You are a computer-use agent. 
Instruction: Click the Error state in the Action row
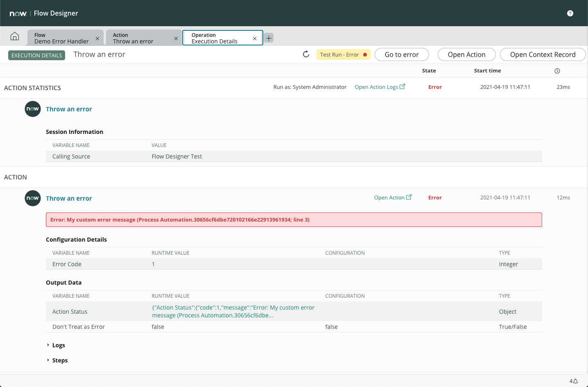435,197
